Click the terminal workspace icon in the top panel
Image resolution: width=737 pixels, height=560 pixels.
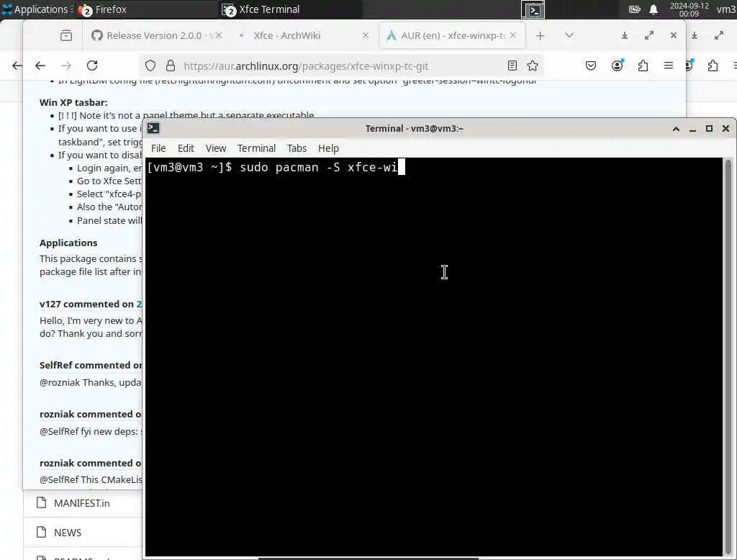click(533, 10)
